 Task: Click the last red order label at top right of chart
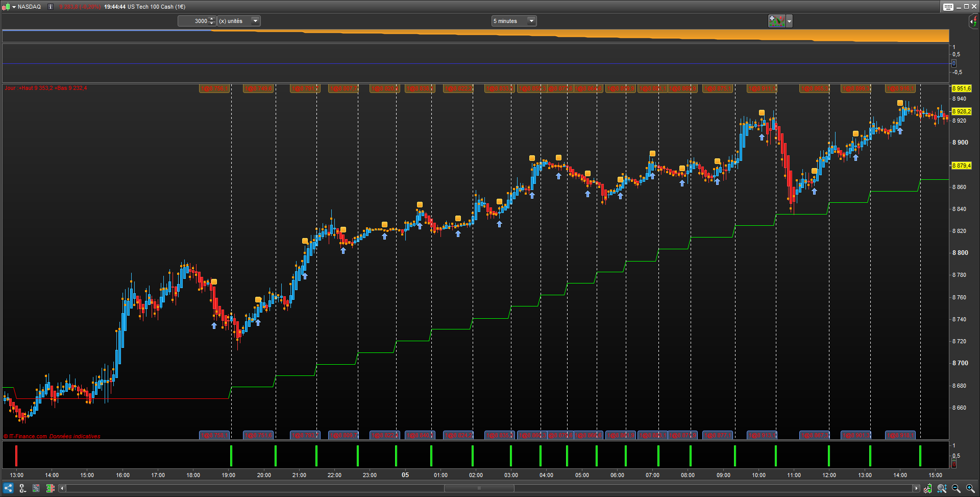click(900, 89)
